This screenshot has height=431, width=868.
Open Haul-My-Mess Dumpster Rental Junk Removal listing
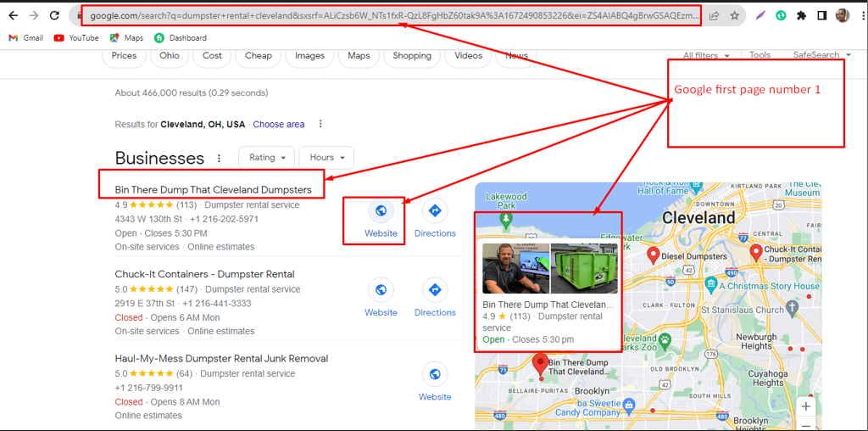221,358
